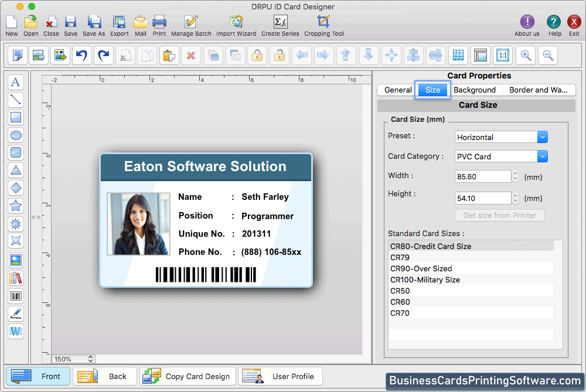The image size is (586, 392).
Task: Switch to the General tab
Action: click(x=398, y=90)
